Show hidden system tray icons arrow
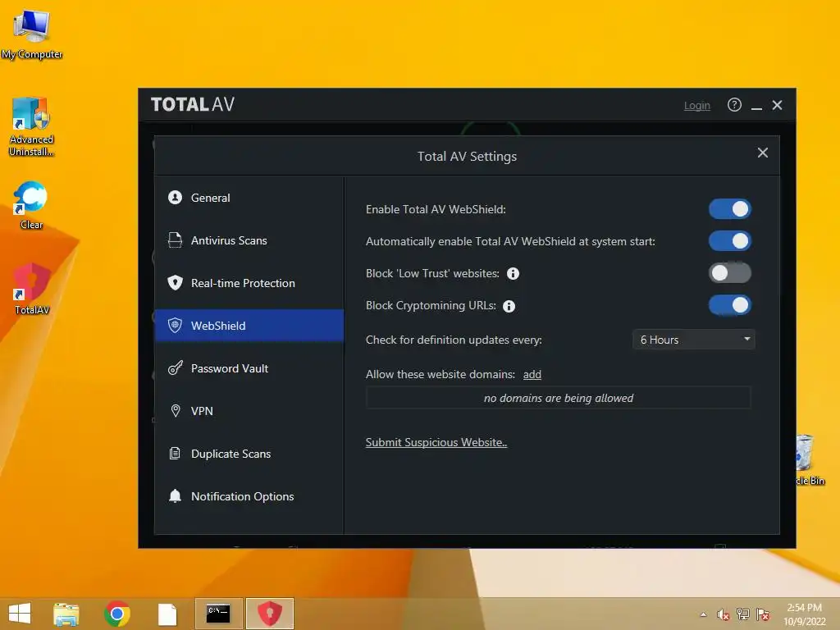The image size is (840, 630). point(703,614)
